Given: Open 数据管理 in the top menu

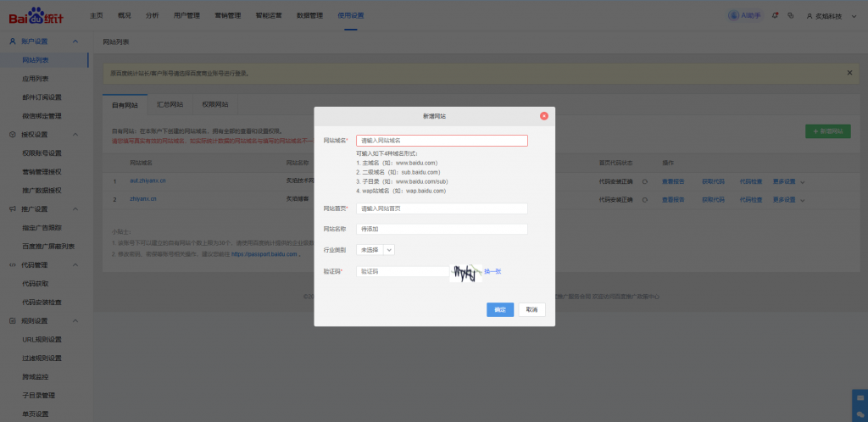Looking at the screenshot, I should click(x=309, y=15).
